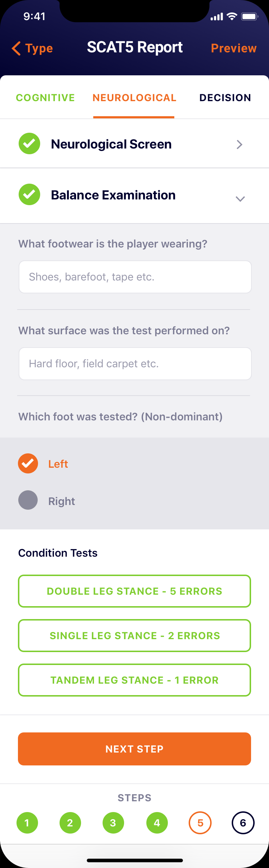Select Right foot radio option
This screenshot has width=269, height=868.
coord(28,500)
